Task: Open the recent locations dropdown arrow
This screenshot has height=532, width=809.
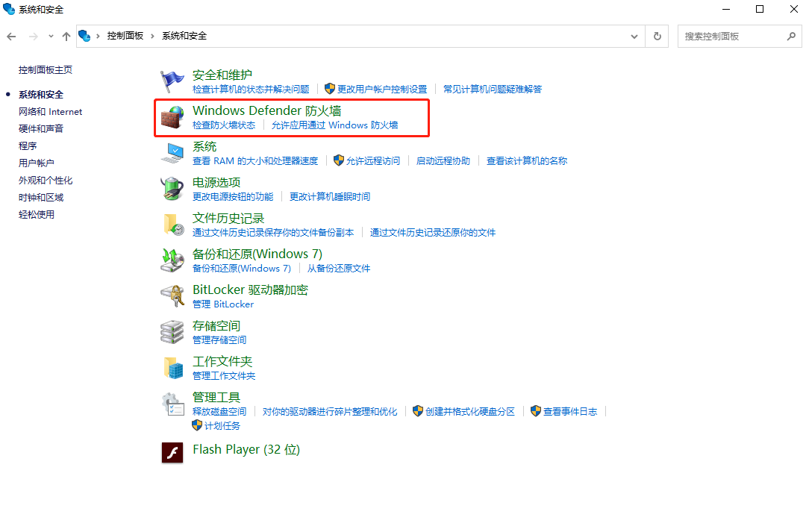Action: click(51, 36)
